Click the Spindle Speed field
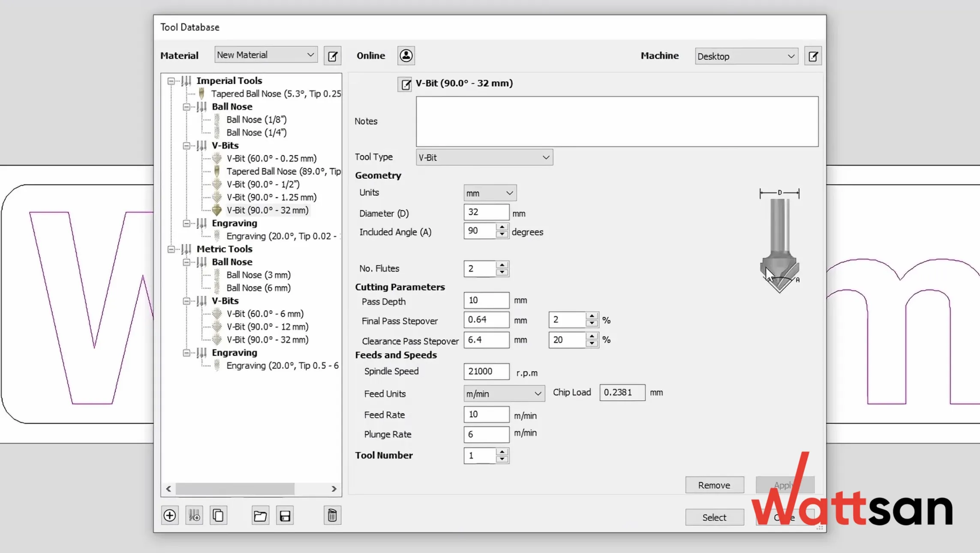 pos(486,371)
